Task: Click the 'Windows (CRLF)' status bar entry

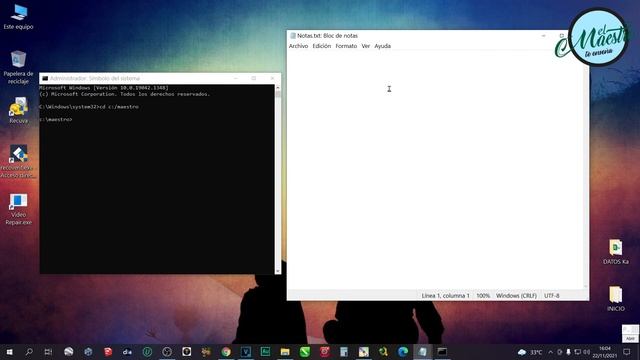Action: pos(516,296)
